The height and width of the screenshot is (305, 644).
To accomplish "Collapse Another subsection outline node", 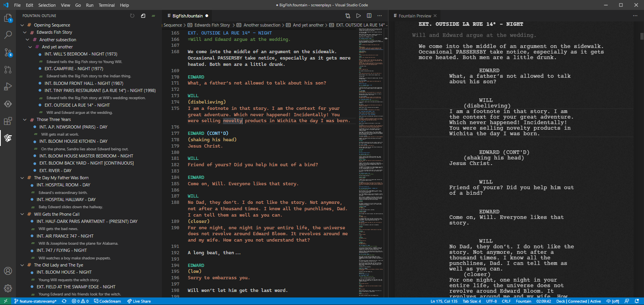I will tap(27, 40).
